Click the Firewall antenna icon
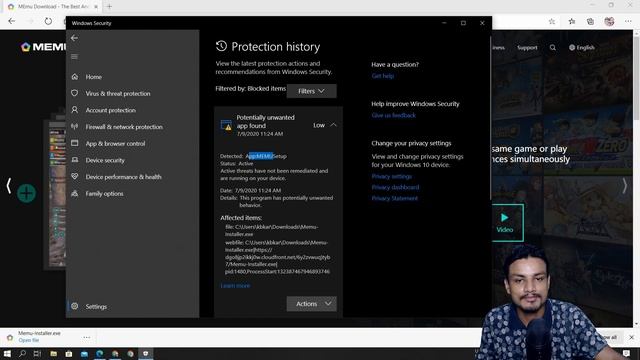Screen dimensions: 640x360 pyautogui.click(x=75, y=127)
